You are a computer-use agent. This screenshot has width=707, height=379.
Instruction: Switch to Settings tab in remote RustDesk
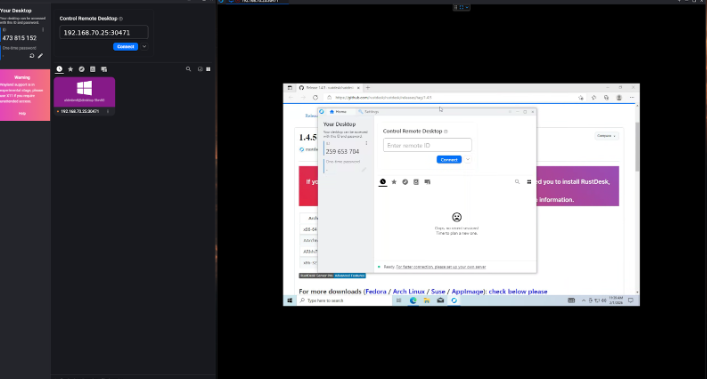point(368,111)
